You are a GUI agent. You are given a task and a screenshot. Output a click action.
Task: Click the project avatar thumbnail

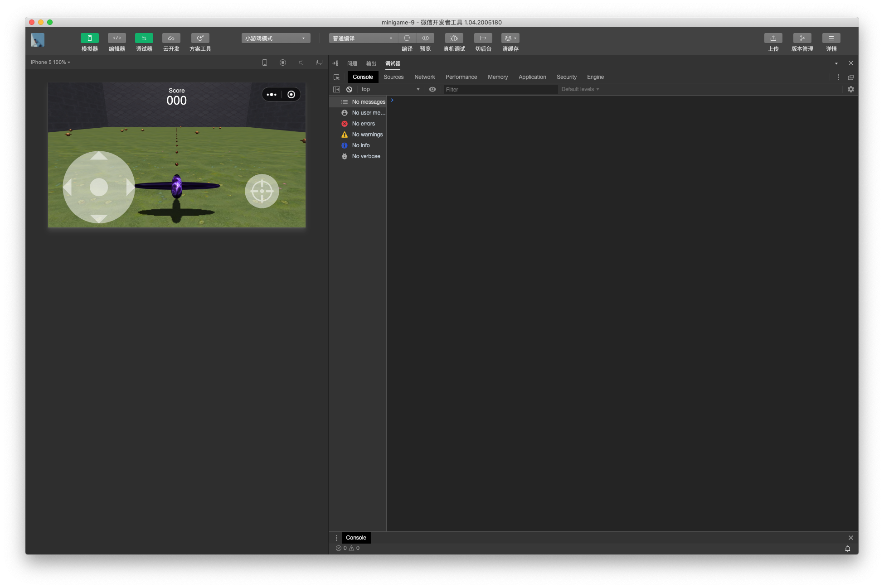[38, 40]
